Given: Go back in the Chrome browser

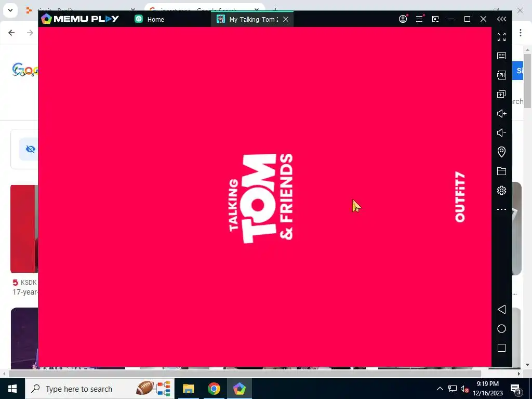Looking at the screenshot, I should (x=11, y=33).
